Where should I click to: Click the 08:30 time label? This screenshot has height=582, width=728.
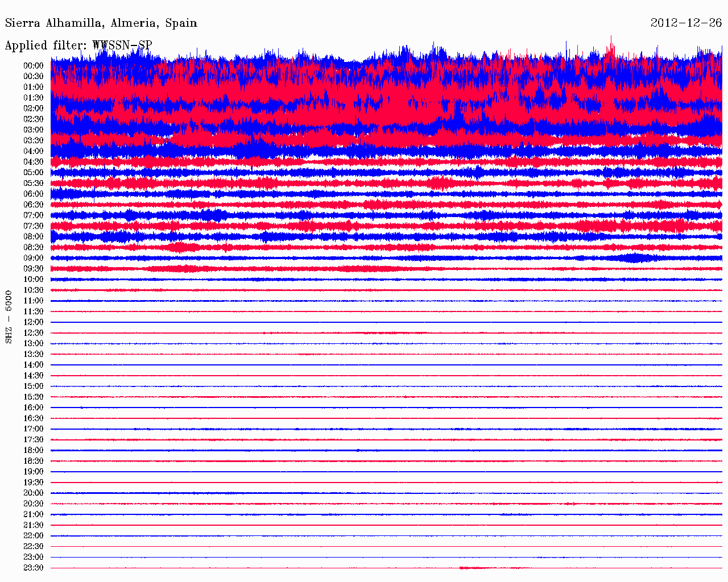34,248
